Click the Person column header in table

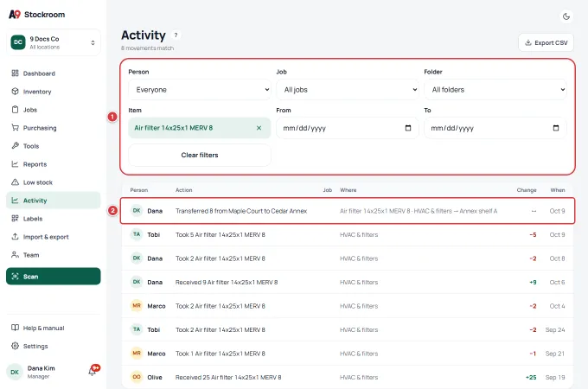[138, 190]
